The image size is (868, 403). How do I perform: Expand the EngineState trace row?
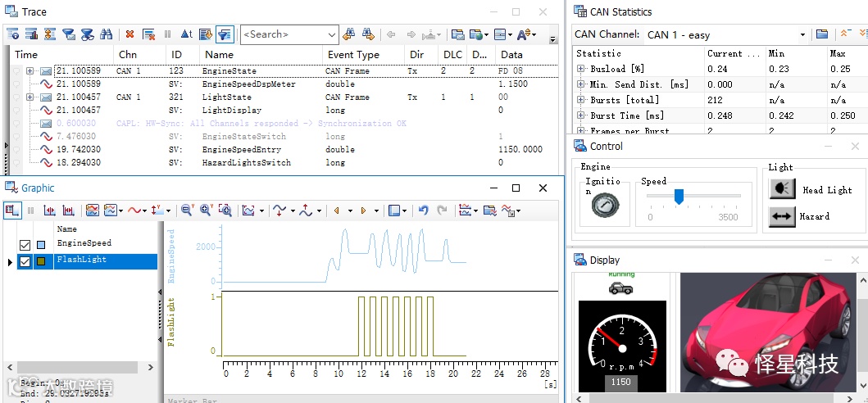[x=30, y=71]
